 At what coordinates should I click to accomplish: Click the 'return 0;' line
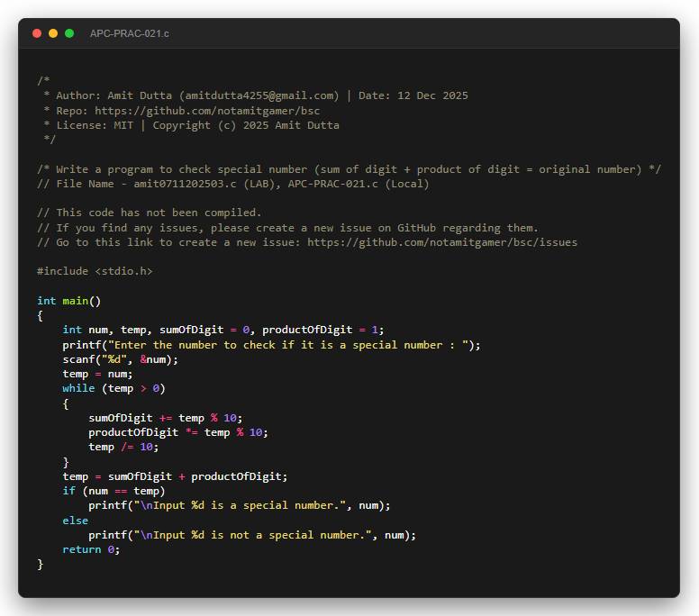91,549
